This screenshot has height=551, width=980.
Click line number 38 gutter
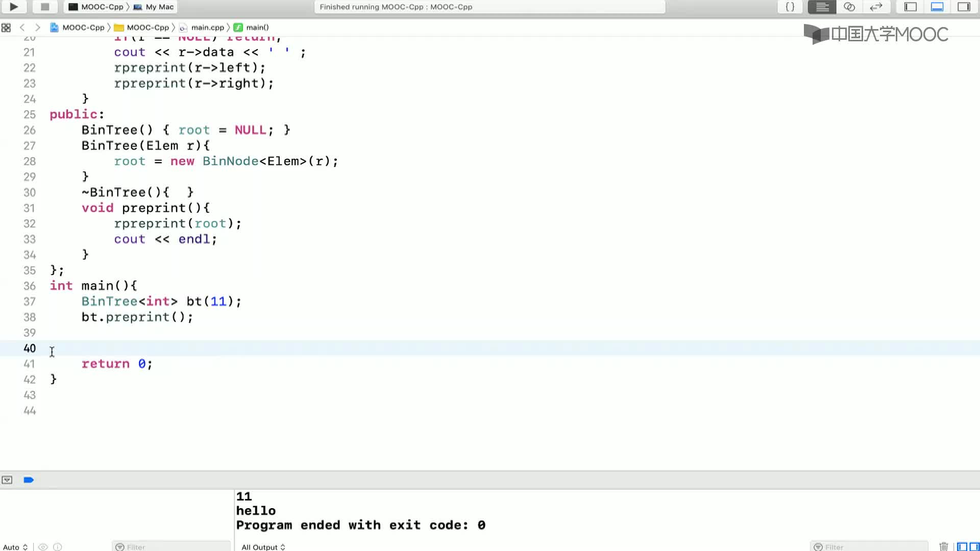click(30, 317)
